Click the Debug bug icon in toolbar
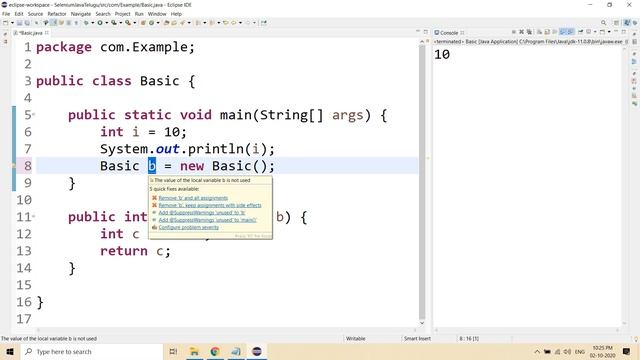The image size is (640, 360). point(86,23)
